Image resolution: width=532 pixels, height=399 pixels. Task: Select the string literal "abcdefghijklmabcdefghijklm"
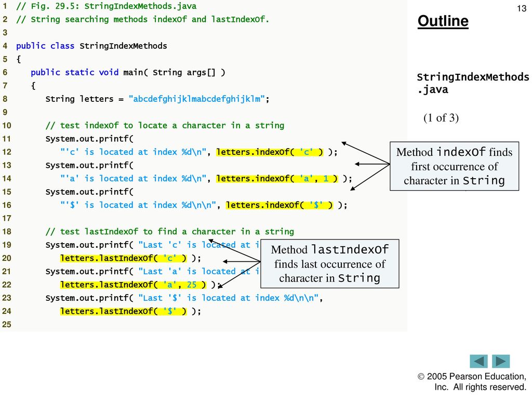point(196,99)
